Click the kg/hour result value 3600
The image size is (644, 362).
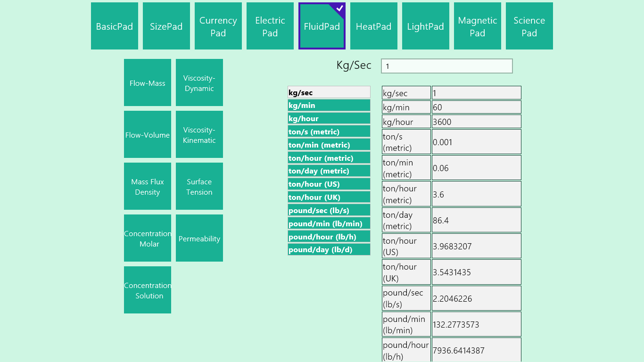(476, 122)
